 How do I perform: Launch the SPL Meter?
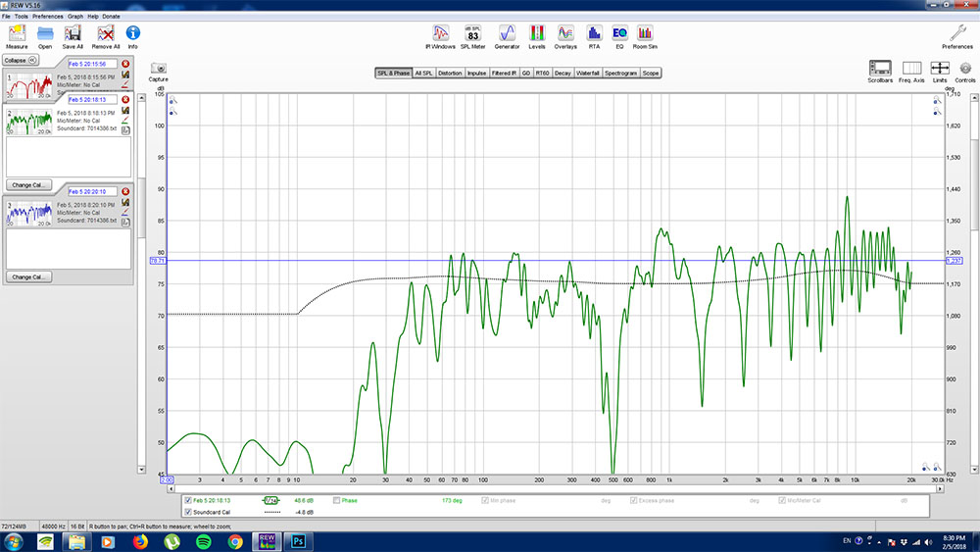472,37
